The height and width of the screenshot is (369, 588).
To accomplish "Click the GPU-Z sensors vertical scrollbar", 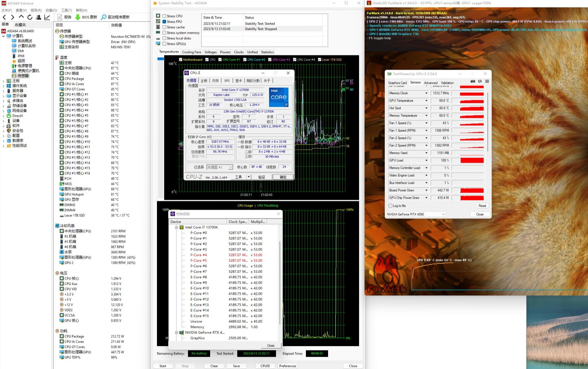I will pyautogui.click(x=488, y=122).
